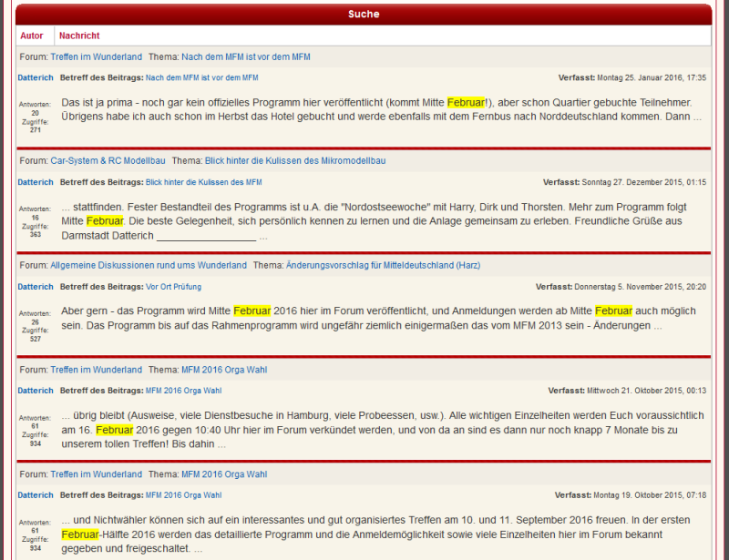
Task: Open post subject 'MFM 2016 Orga Wahl' from 21 October
Action: (x=183, y=391)
